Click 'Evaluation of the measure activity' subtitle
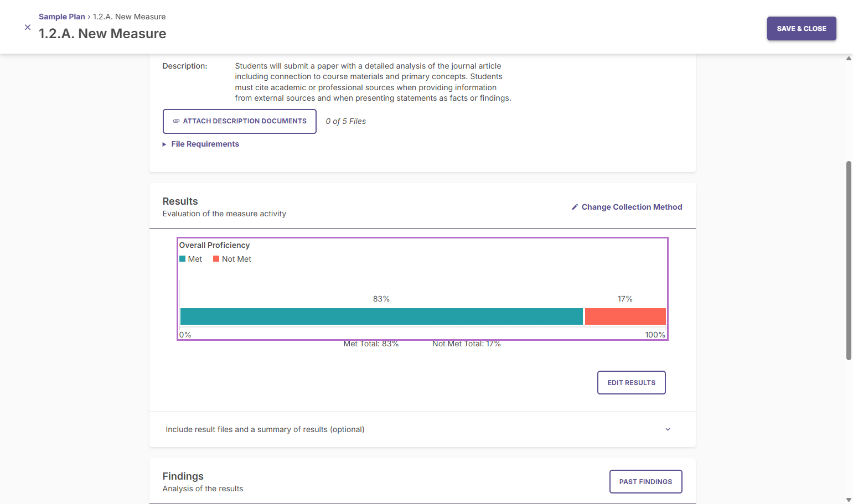The image size is (853, 504). (225, 214)
